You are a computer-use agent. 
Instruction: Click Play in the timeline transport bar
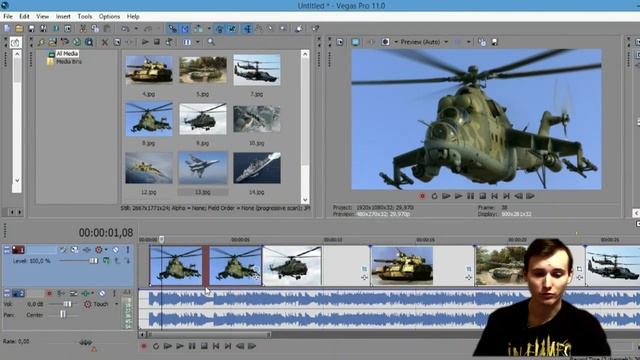point(180,346)
